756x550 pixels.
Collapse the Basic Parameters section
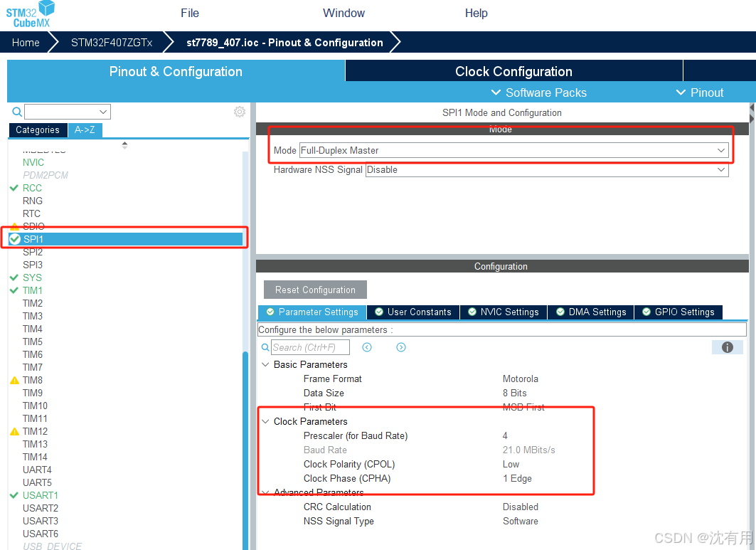(265, 365)
